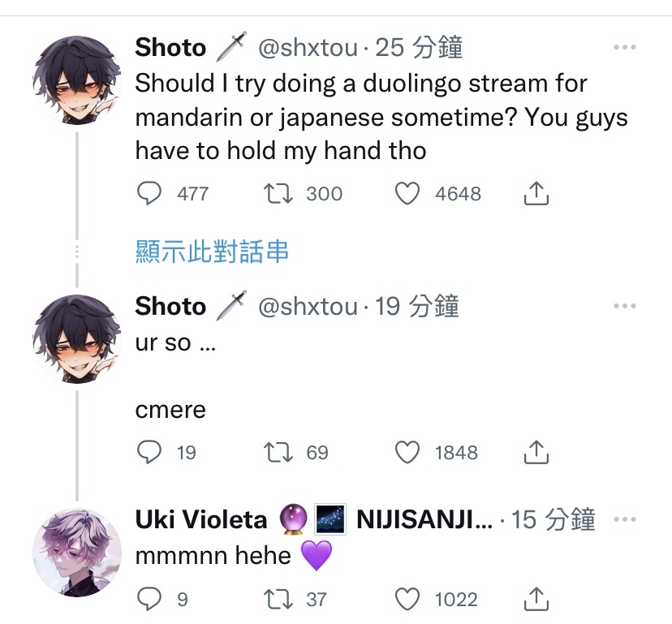The width and height of the screenshot is (672, 624).
Task: Like the 'cmere' tweet with 1848 likes
Action: [407, 452]
